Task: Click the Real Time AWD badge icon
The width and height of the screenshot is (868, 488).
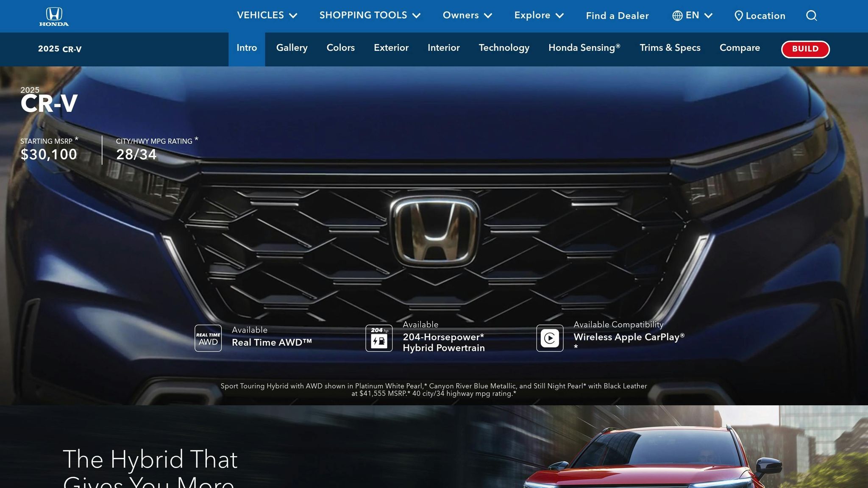Action: pyautogui.click(x=208, y=338)
